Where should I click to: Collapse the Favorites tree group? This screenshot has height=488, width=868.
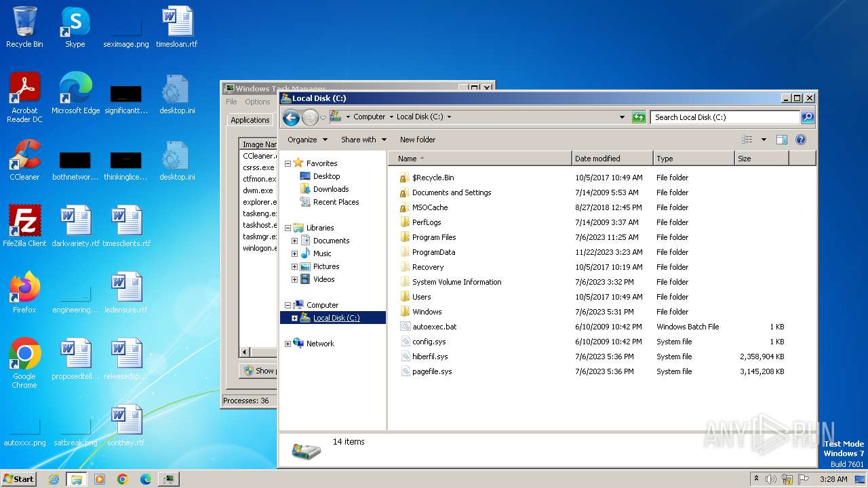288,163
